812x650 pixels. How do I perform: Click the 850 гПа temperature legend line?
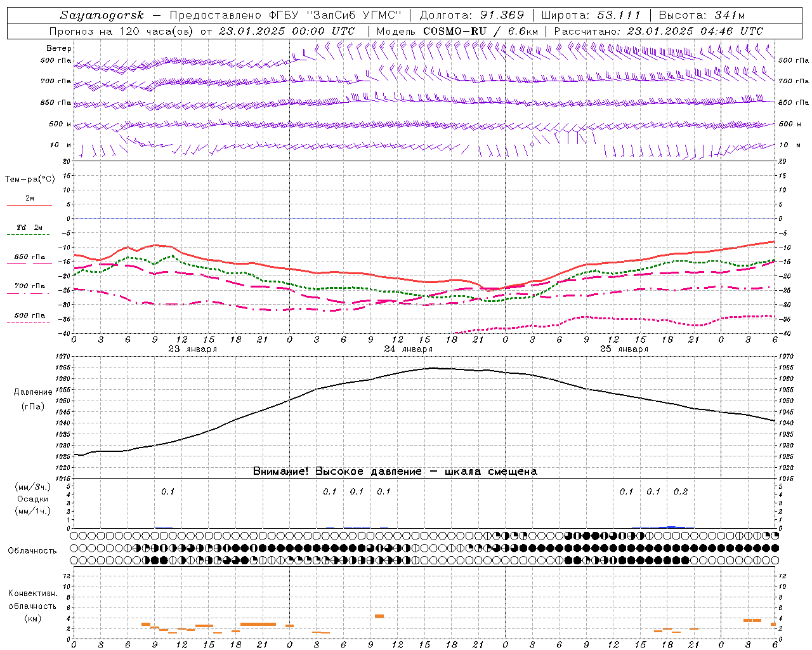coord(29,263)
